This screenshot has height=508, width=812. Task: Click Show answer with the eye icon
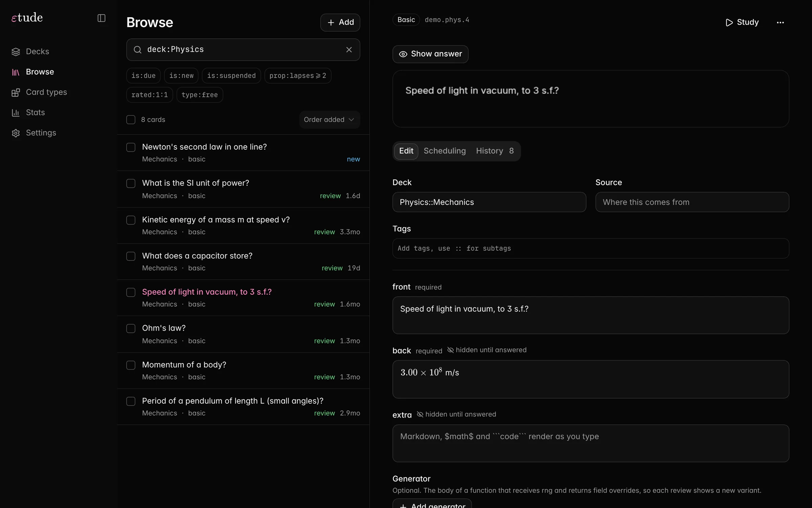point(430,54)
